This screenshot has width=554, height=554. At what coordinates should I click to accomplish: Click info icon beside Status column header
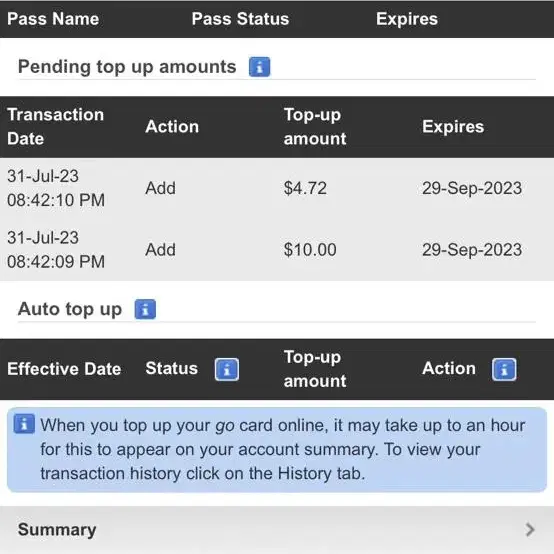(227, 370)
